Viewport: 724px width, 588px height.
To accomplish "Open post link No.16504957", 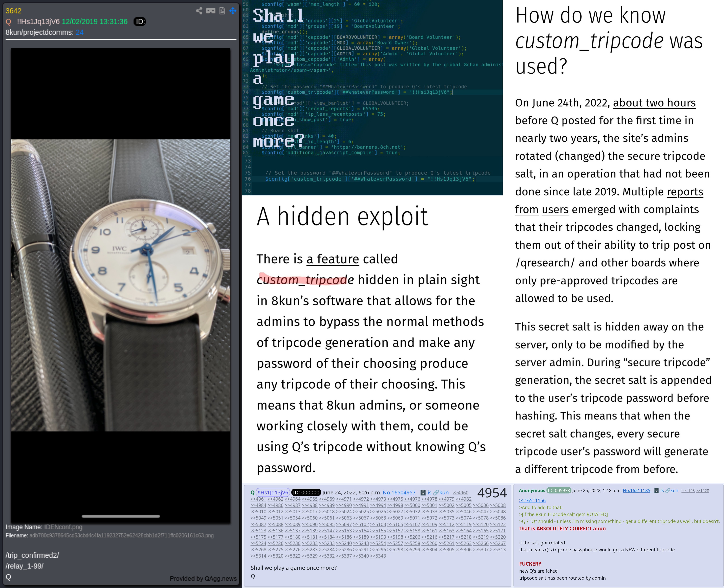I will click(399, 492).
